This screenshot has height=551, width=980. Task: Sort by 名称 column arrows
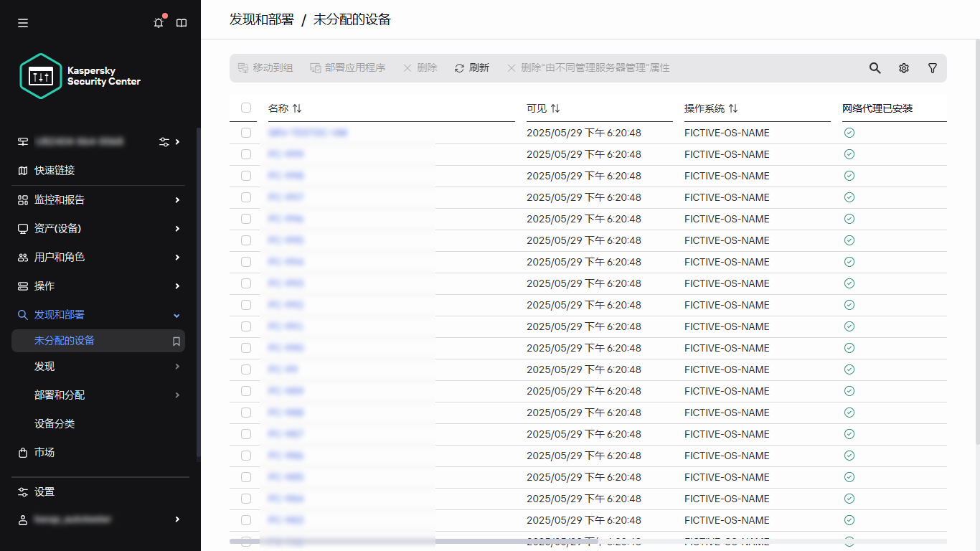pyautogui.click(x=297, y=108)
